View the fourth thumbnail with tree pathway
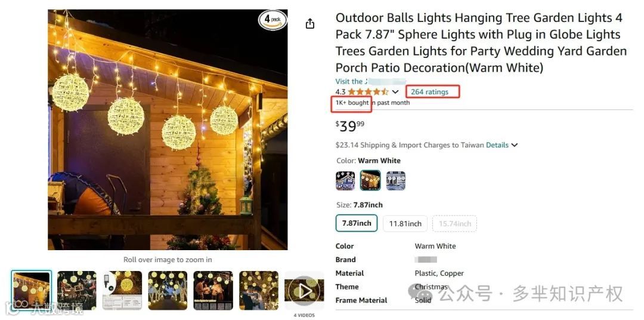Image resolution: width=644 pixels, height=320 pixels. [x=168, y=290]
